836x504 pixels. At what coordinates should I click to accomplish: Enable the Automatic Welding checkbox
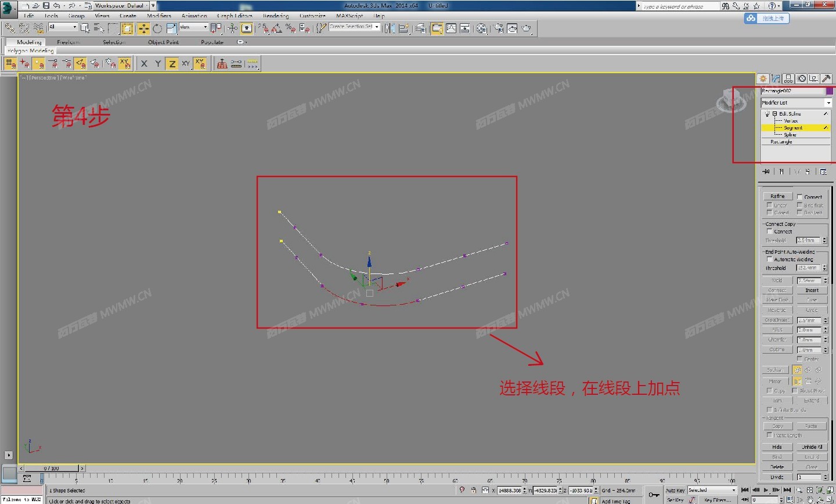[x=770, y=259]
